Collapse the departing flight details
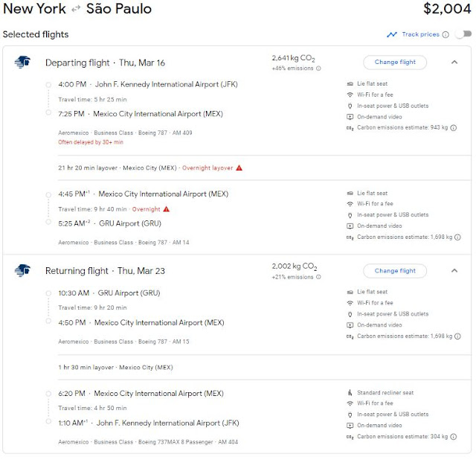Viewport: 476px width, 460px height. point(454,63)
